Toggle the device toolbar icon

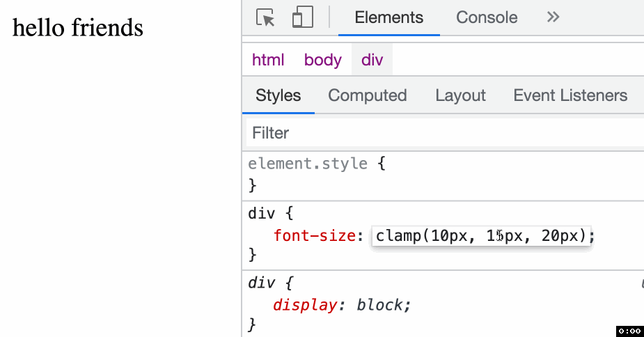(302, 17)
